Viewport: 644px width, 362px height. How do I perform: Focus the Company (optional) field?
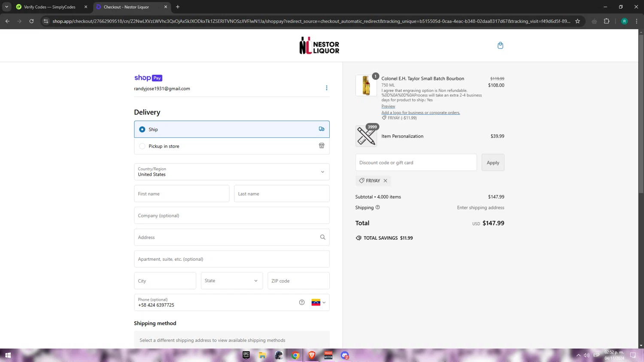(232, 215)
